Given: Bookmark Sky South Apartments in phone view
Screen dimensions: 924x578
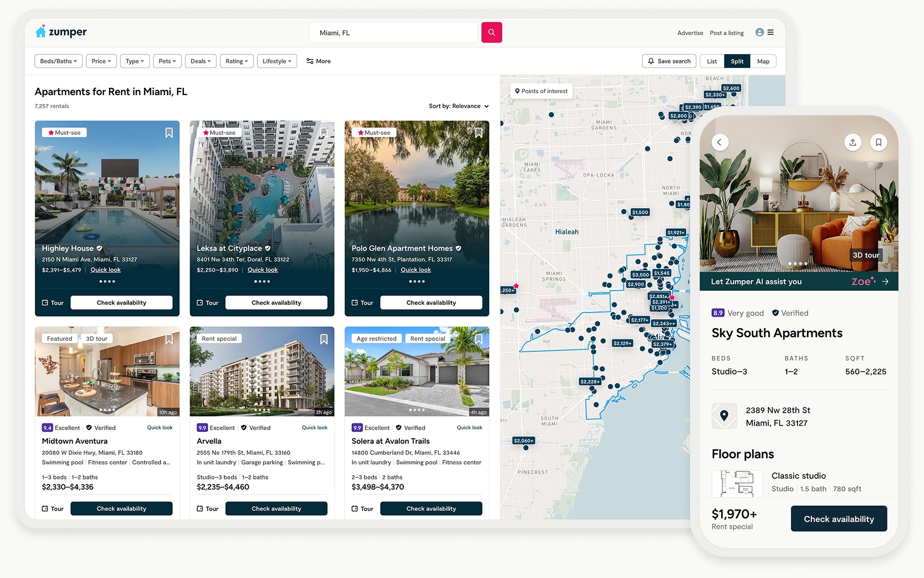Looking at the screenshot, I should point(878,142).
